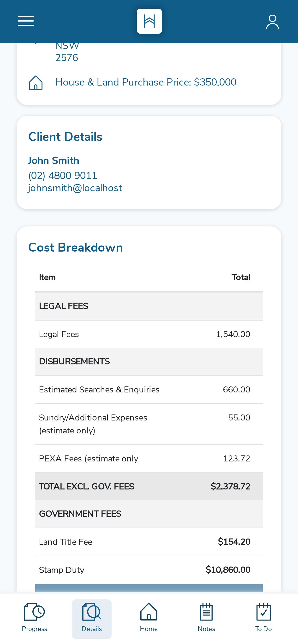
Task: Tap the Cost Breakdown heading
Action: pos(76,247)
